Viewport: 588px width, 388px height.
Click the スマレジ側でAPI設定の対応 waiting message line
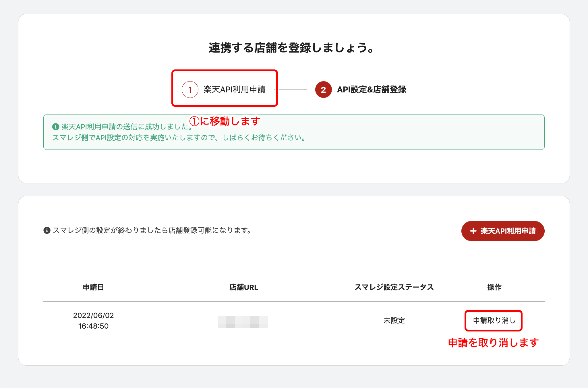click(x=179, y=138)
